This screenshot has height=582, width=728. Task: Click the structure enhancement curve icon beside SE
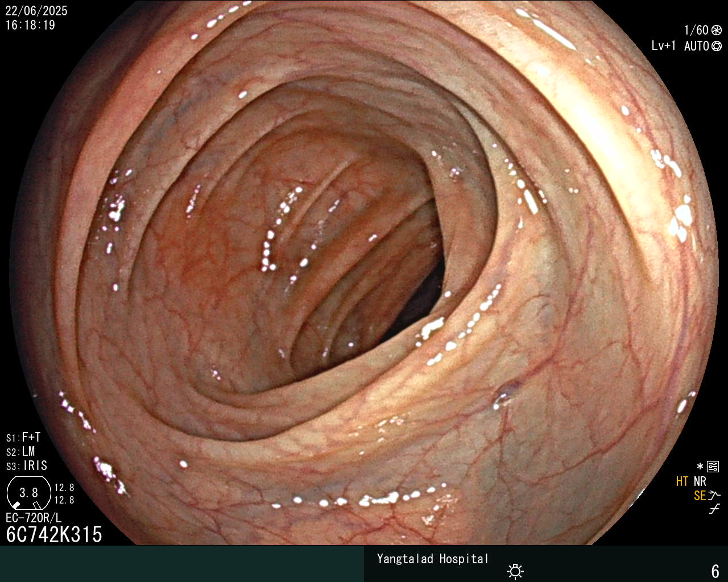point(714,496)
